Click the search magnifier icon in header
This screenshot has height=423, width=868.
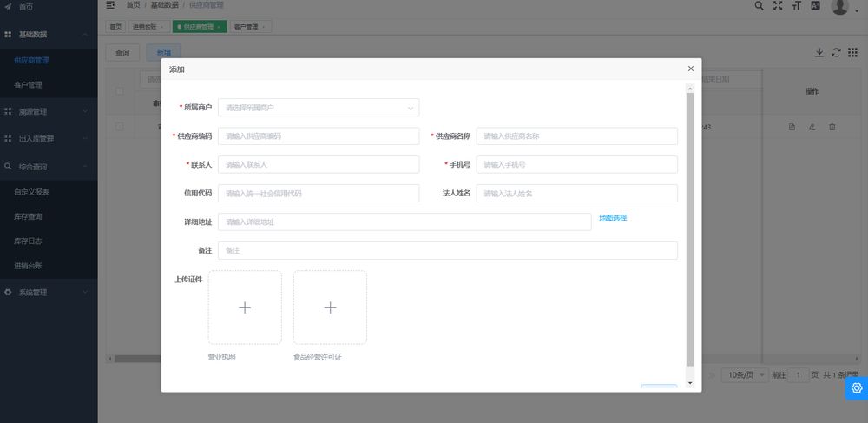coord(759,6)
